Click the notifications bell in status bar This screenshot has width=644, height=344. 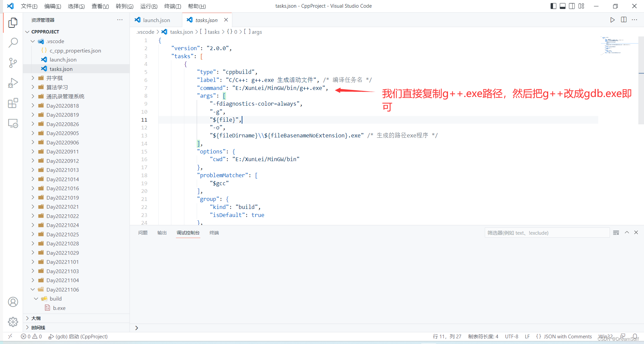click(635, 336)
